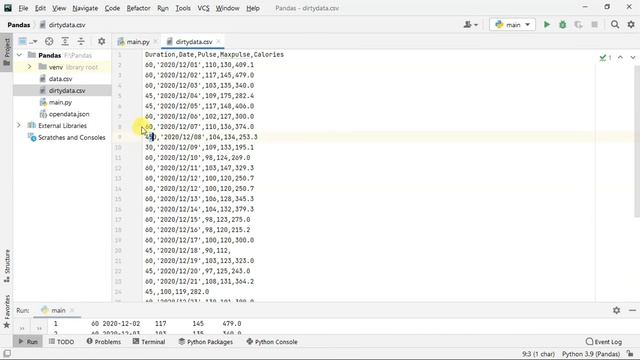Viewport: 640px width, 360px height.
Task: Open the VCS menu
Action: 203,8
